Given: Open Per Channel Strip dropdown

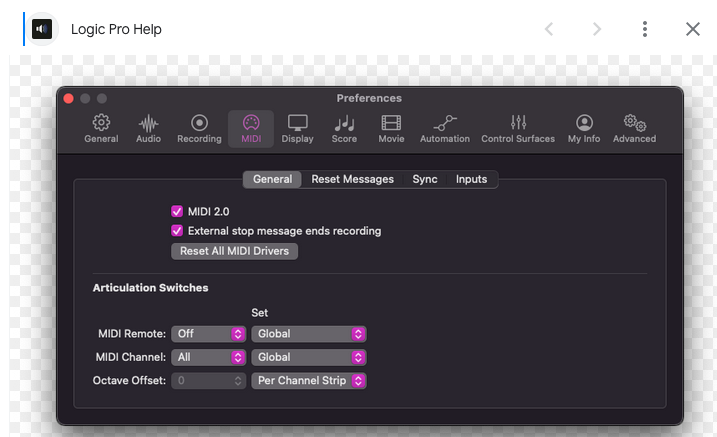Looking at the screenshot, I should pyautogui.click(x=309, y=380).
